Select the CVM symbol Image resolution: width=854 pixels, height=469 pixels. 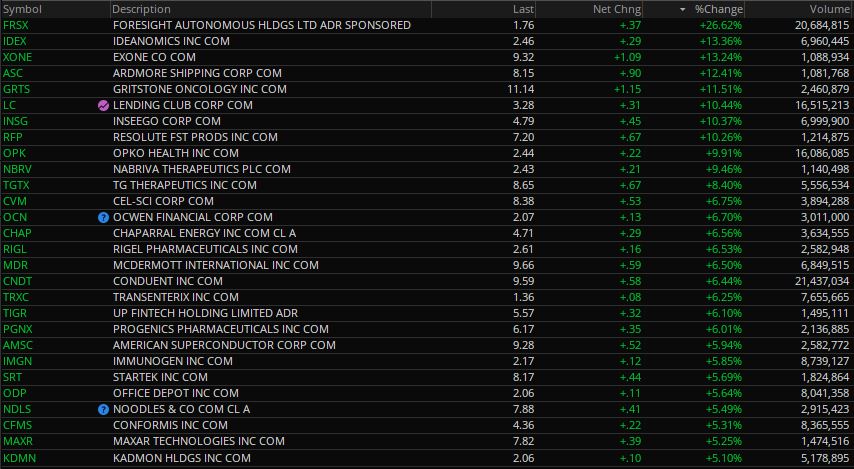point(15,201)
